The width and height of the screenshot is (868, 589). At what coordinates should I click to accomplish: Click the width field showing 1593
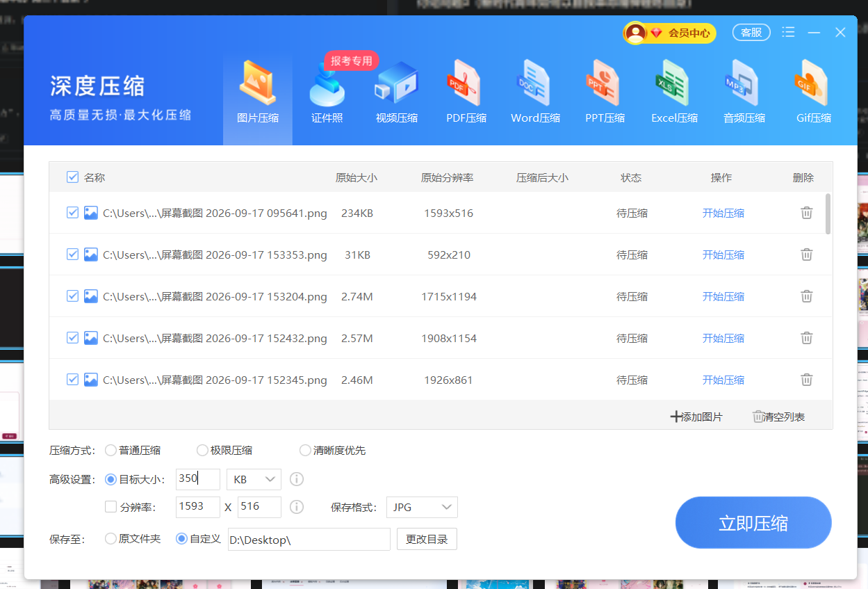pos(198,507)
